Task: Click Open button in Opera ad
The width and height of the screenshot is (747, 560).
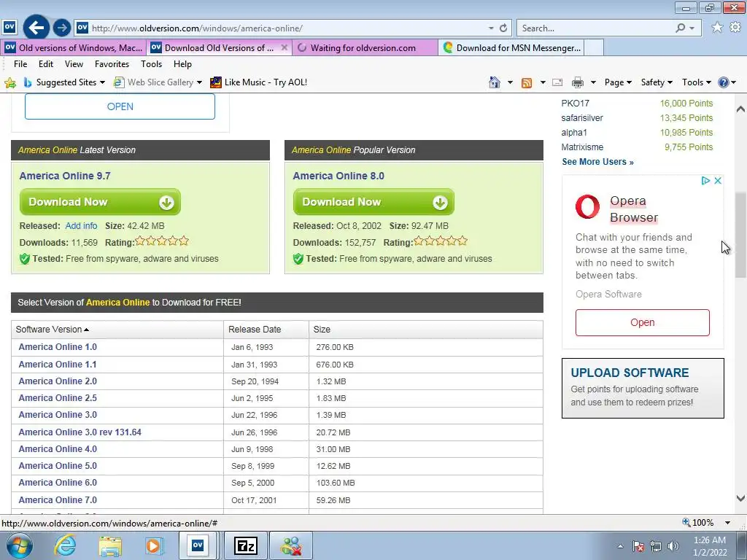Action: point(642,322)
